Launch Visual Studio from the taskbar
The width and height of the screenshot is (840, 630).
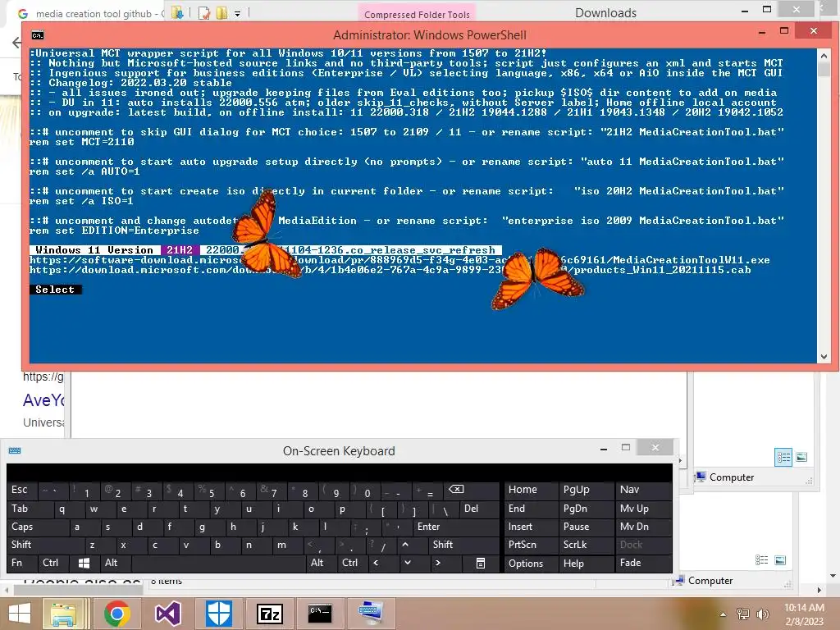click(167, 614)
